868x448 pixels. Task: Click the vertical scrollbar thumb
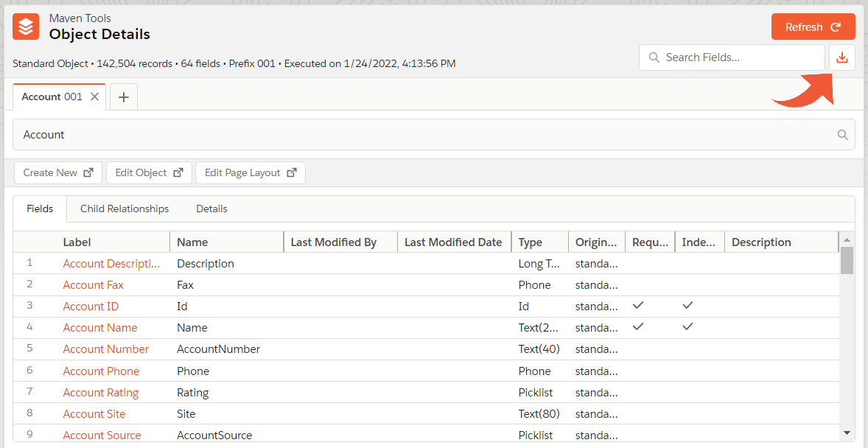847,260
